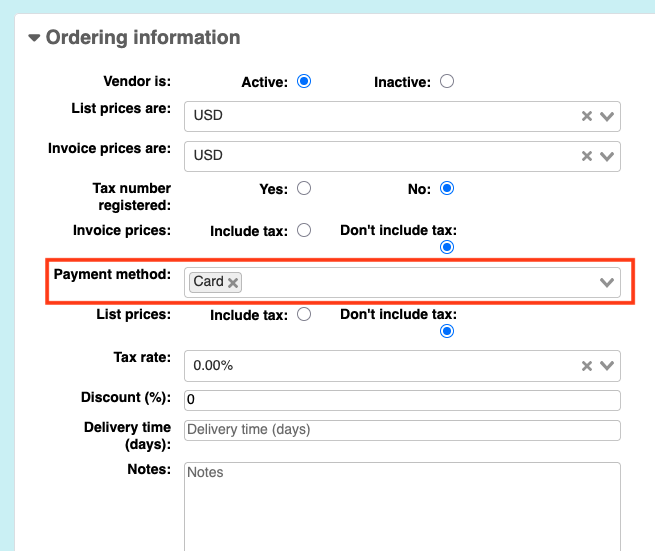Click into the Notes text area
The image size is (655, 551).
[402, 506]
